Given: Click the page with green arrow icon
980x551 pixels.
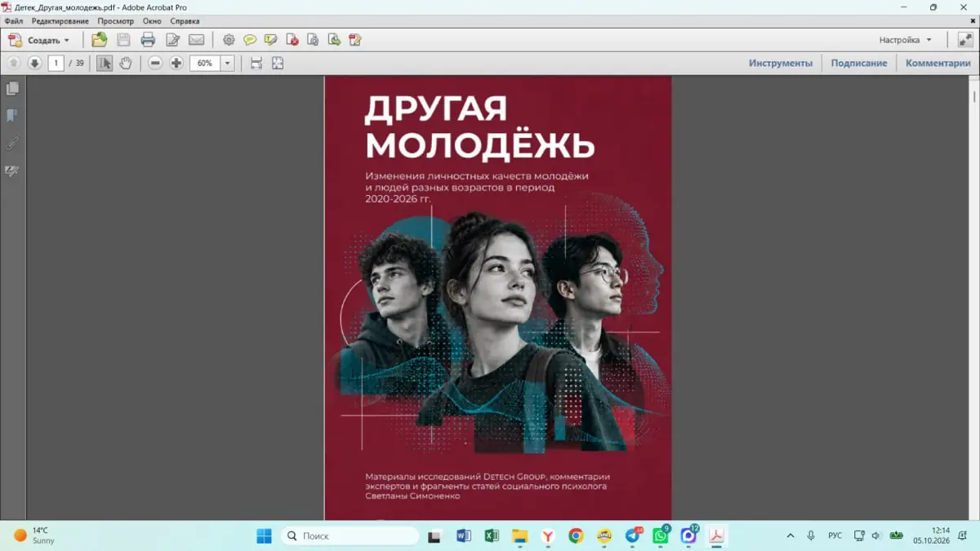Looking at the screenshot, I should coord(334,40).
